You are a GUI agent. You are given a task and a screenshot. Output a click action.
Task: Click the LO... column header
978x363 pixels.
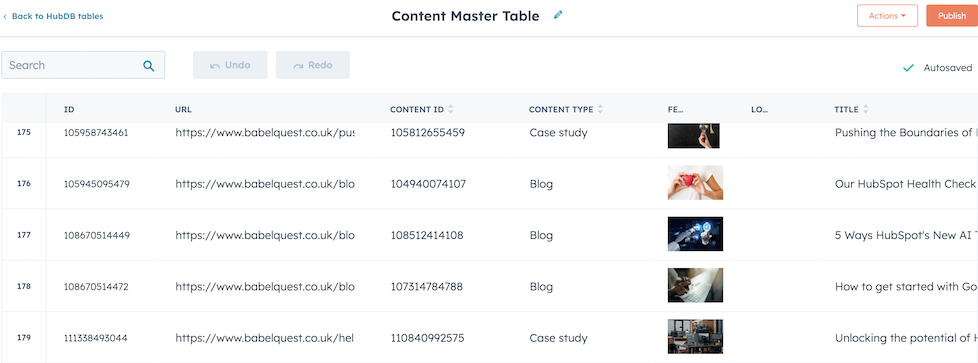click(x=760, y=109)
